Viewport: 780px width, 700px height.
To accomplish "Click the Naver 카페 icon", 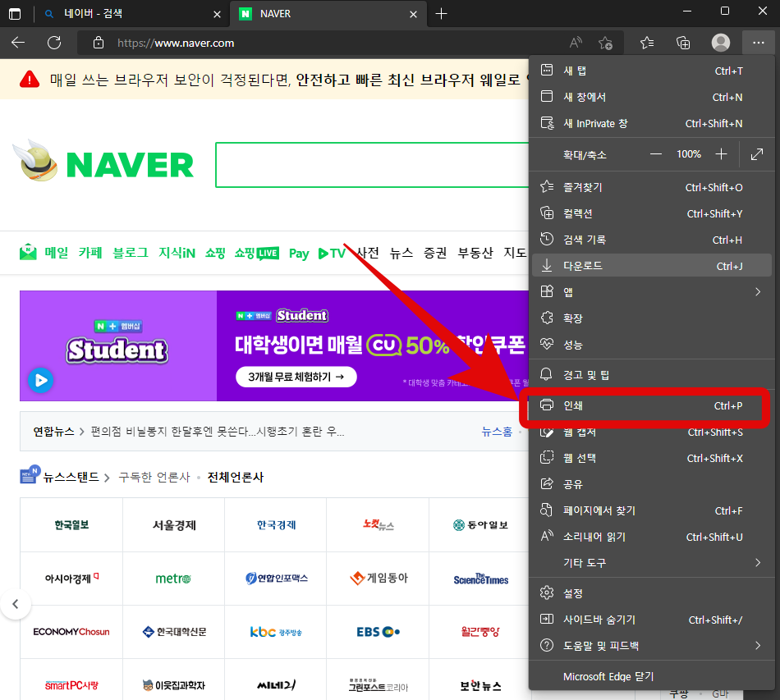I will pyautogui.click(x=89, y=253).
